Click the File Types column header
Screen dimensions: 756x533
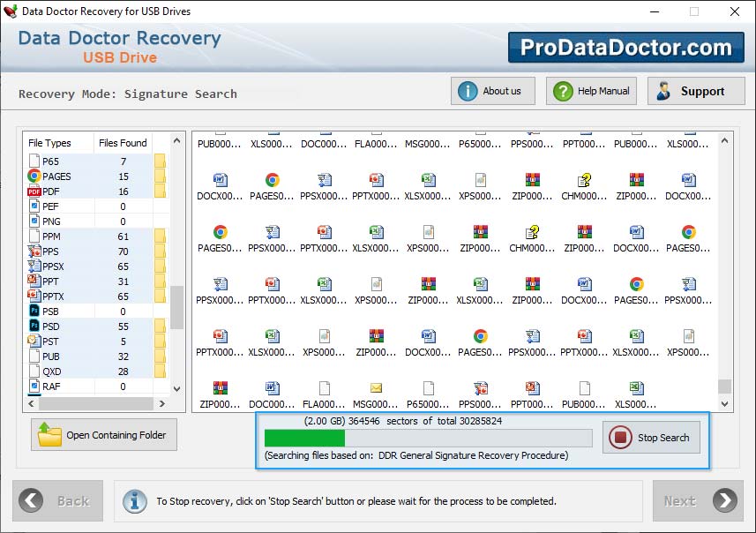click(x=49, y=143)
